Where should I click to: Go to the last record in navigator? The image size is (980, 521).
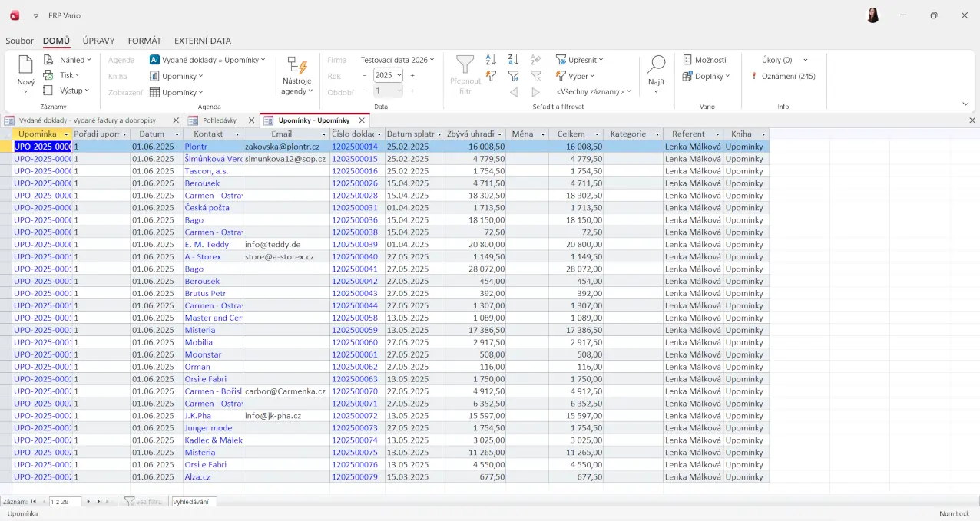[x=99, y=502]
